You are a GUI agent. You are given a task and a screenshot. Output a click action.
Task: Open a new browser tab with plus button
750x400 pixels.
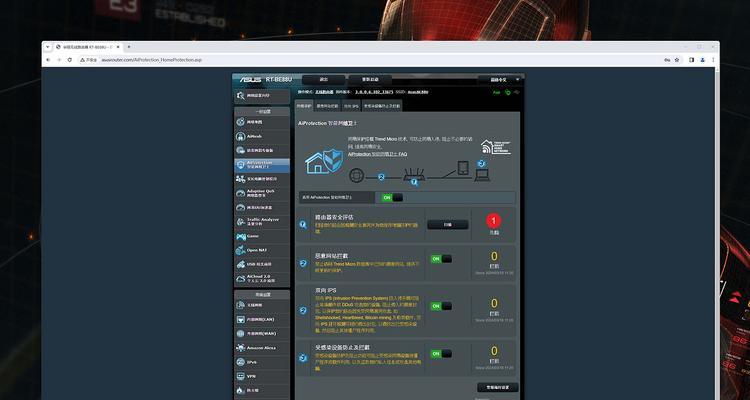129,47
